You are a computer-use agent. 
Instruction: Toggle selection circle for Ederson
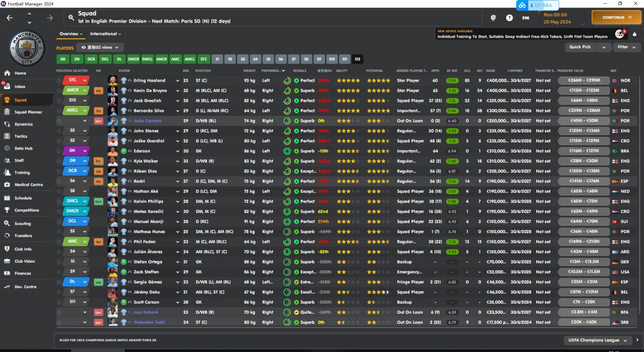click(x=59, y=151)
